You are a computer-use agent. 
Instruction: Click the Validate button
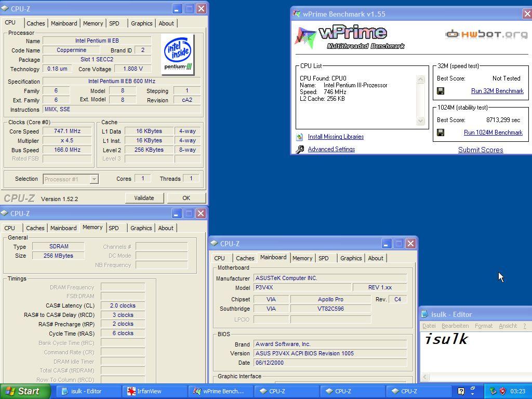coord(144,198)
